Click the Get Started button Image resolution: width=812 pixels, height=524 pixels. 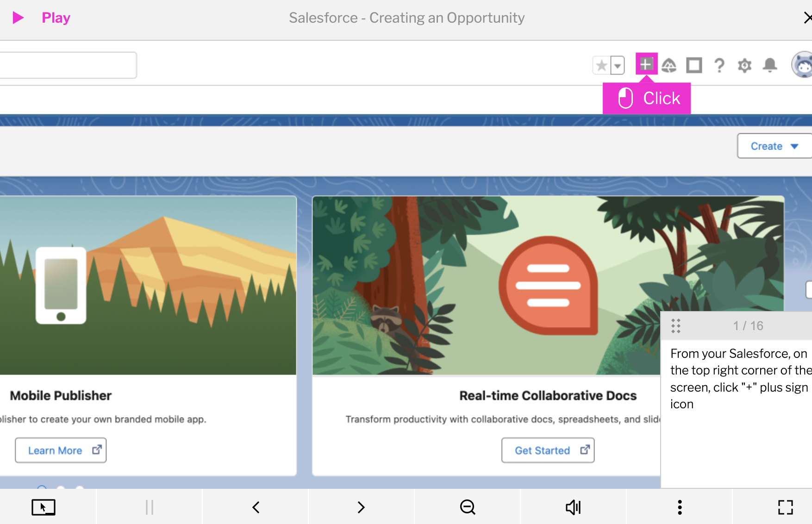(548, 450)
